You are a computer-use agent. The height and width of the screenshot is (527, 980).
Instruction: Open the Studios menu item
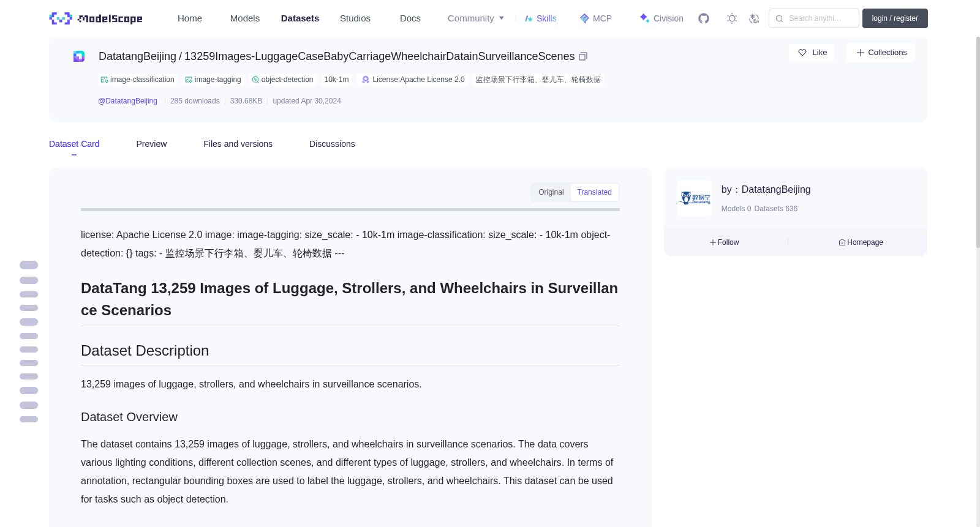click(x=355, y=18)
